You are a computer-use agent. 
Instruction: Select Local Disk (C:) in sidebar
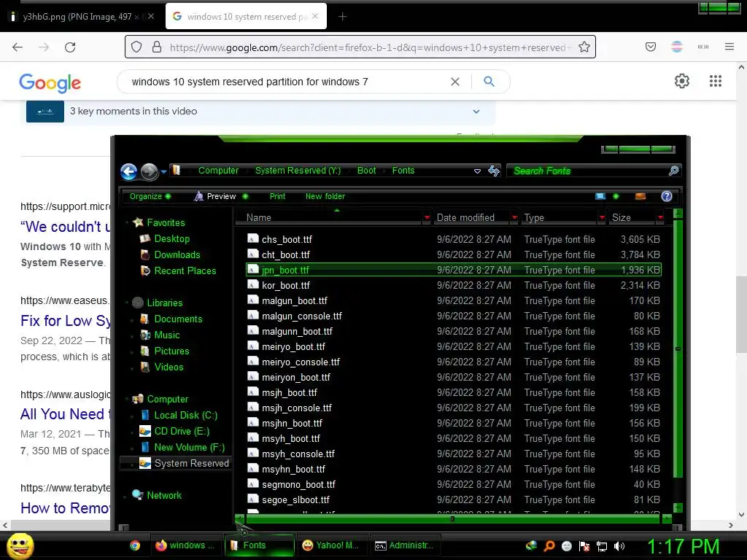click(185, 415)
